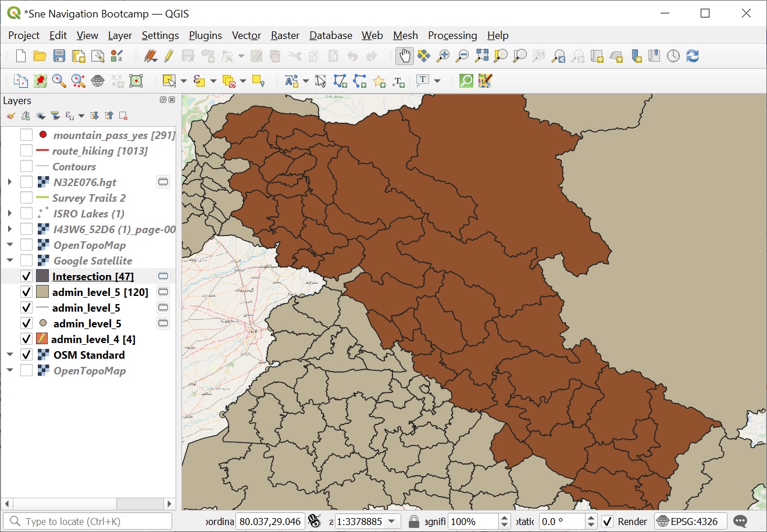767x532 pixels.
Task: Toggle editing with the yellow pencil icon
Action: pyautogui.click(x=169, y=56)
